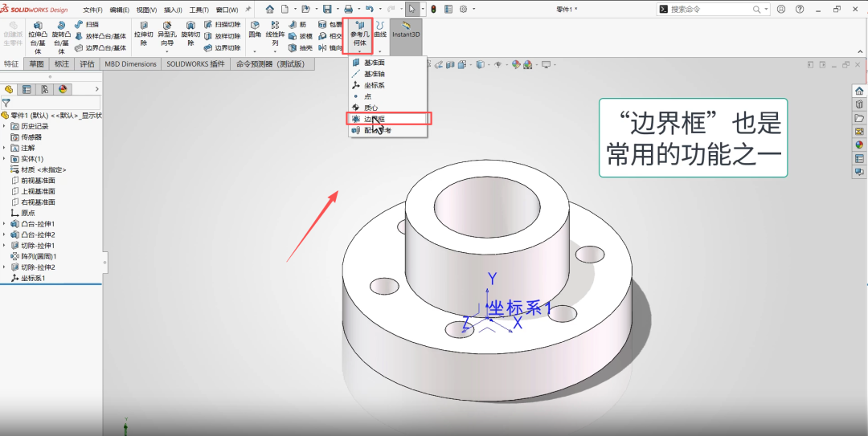868x436 pixels.
Task: Select the 拉伸切除 extruded cut tool
Action: pos(144,37)
